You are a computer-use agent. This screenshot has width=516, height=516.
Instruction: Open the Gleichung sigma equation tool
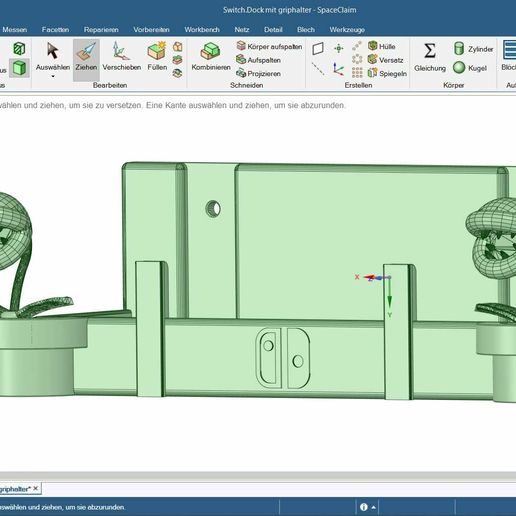click(x=430, y=57)
